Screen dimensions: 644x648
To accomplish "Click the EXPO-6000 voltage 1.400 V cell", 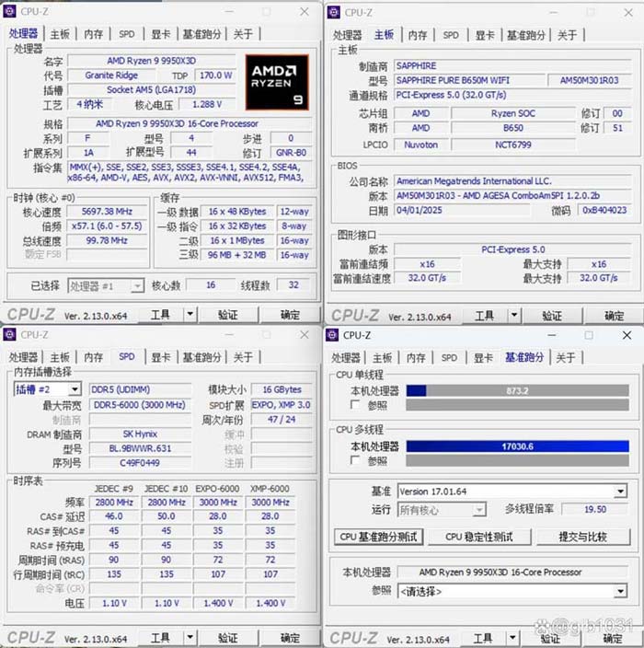I will click(218, 603).
